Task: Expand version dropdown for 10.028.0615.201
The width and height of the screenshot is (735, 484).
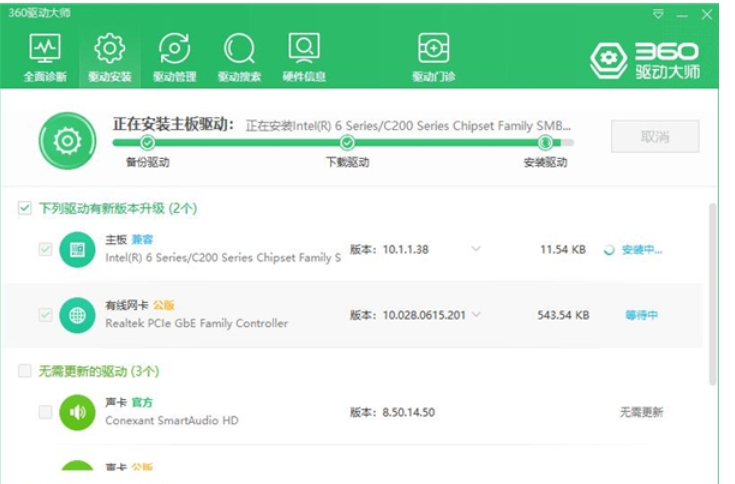Action: pyautogui.click(x=476, y=314)
